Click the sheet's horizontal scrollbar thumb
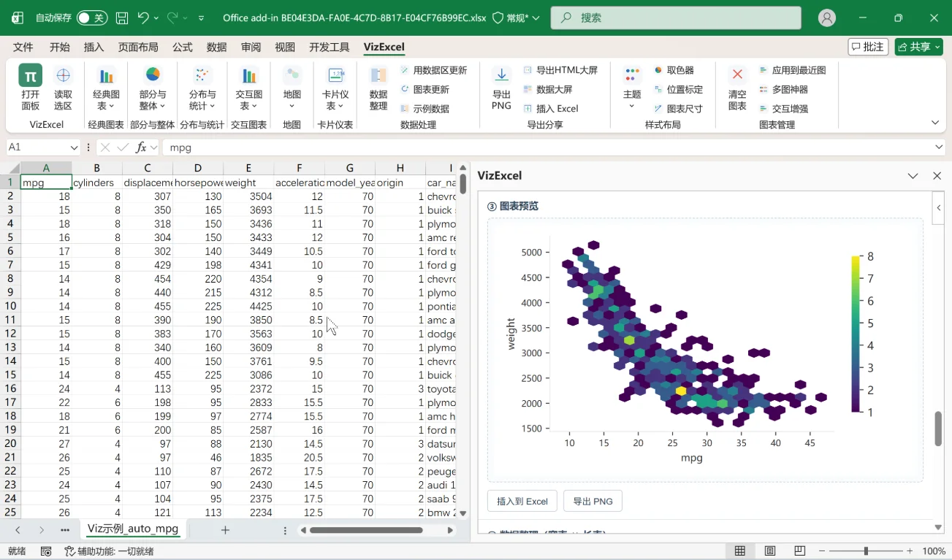Viewport: 952px width, 560px height. [365, 530]
